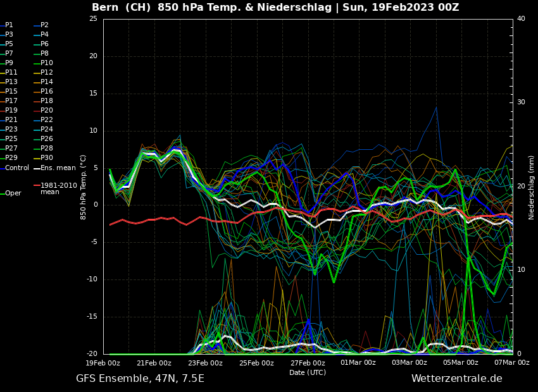Click the P18 legend label
Screen dimensions: 538x392
47,101
